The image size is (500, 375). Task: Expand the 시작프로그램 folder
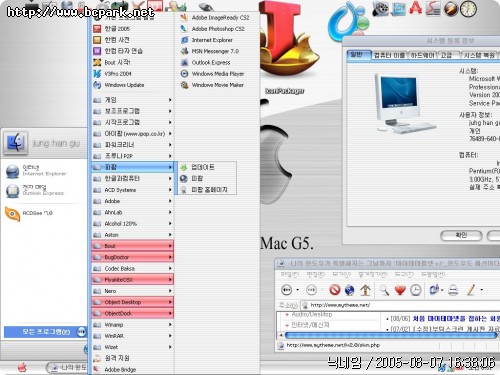133,122
